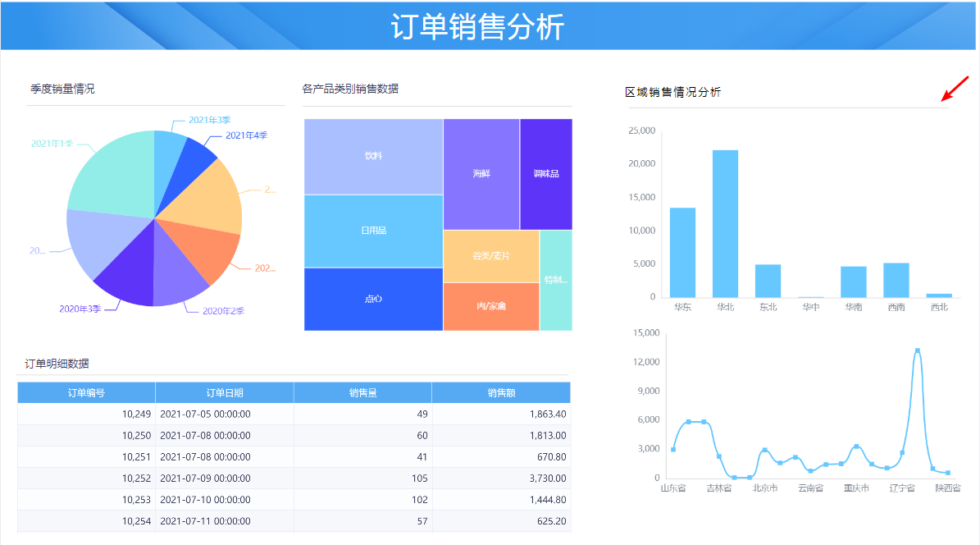Sort by the 订单编号 column header

pyautogui.click(x=86, y=393)
